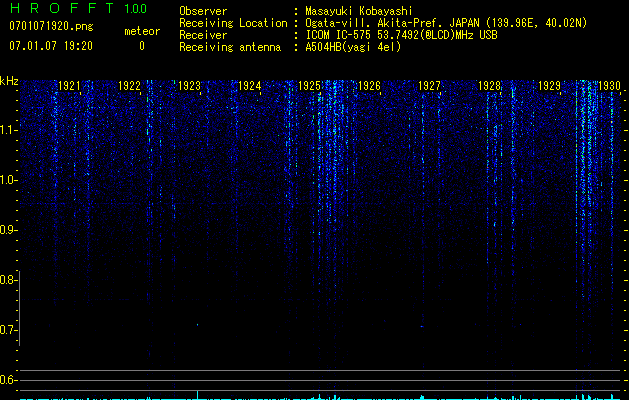The width and height of the screenshot is (629, 400).
Task: Click the 1923 time marker
Action: pyautogui.click(x=189, y=86)
